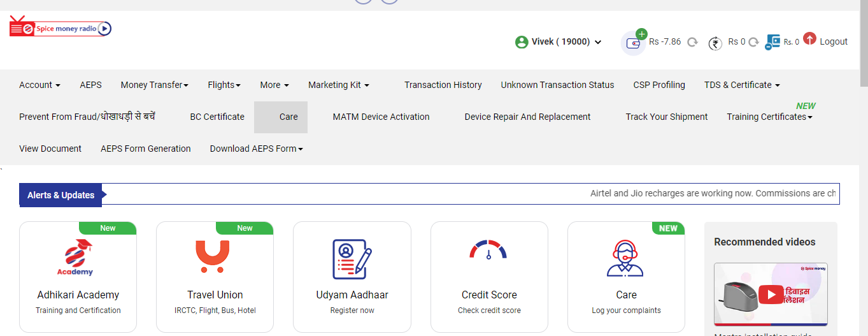Click Check credit score text
The width and height of the screenshot is (868, 336).
tap(489, 310)
